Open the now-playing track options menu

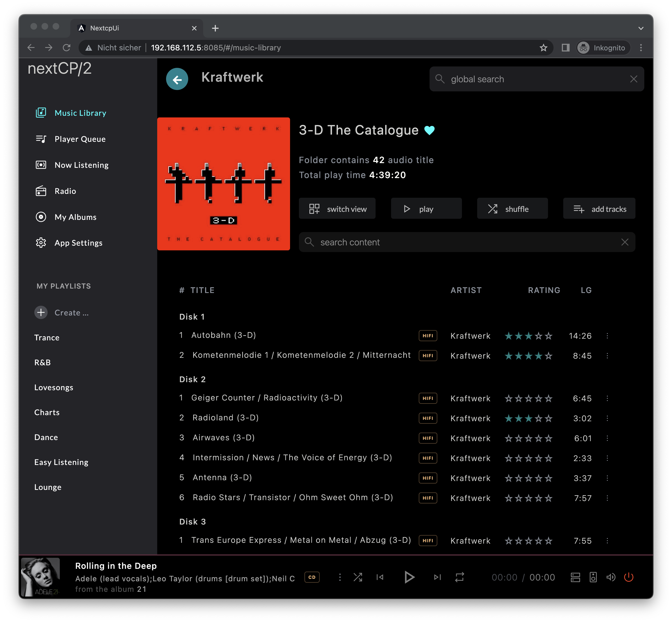tap(340, 577)
